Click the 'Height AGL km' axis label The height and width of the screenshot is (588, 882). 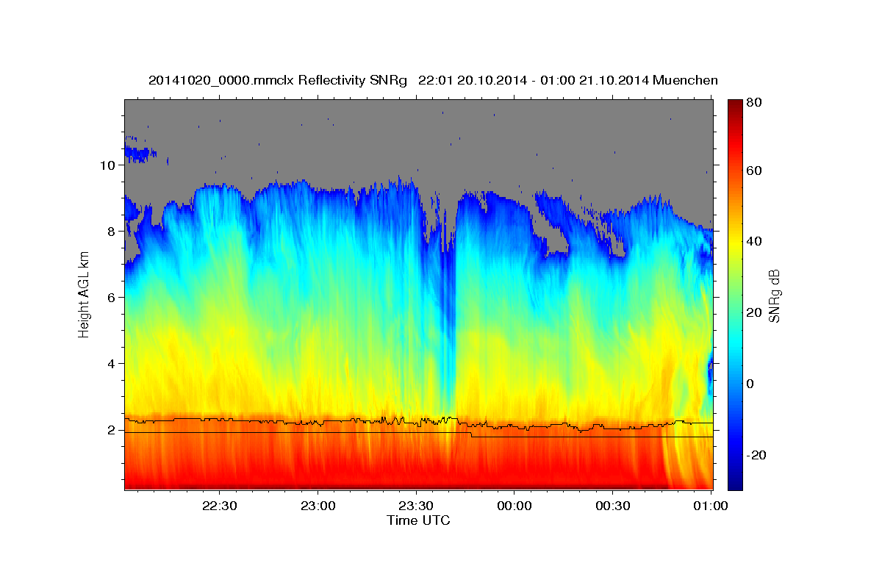click(84, 294)
